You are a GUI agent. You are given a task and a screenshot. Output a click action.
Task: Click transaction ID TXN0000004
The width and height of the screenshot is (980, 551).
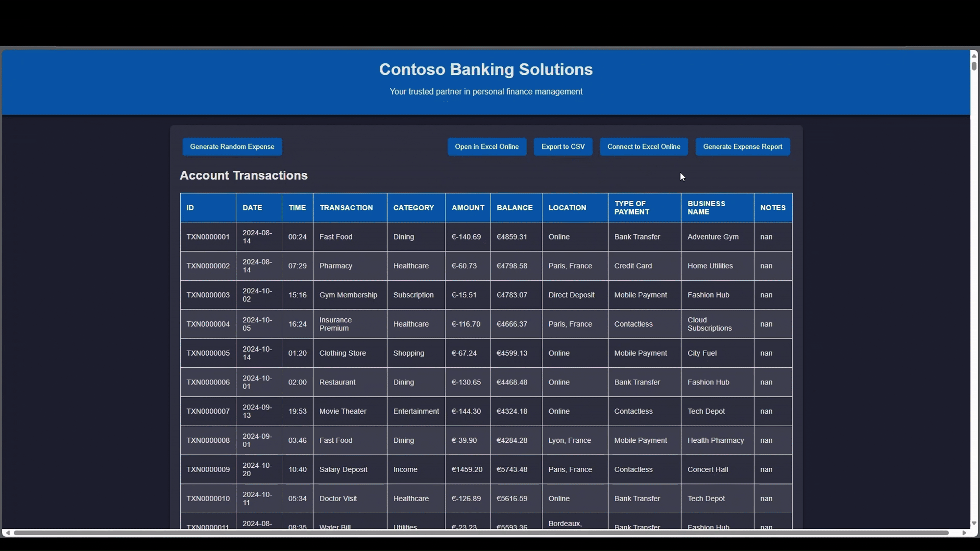tap(208, 324)
